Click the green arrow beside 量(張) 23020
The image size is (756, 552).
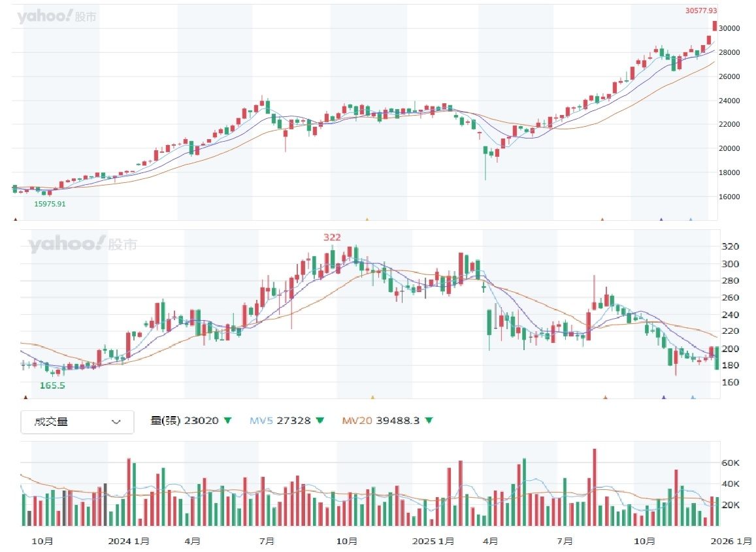[227, 421]
